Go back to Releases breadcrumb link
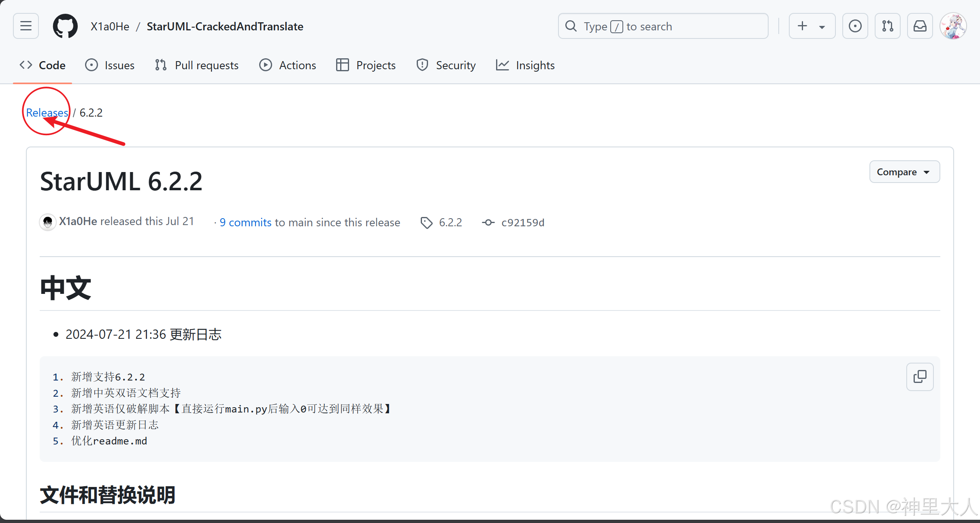The width and height of the screenshot is (980, 523). click(x=47, y=113)
